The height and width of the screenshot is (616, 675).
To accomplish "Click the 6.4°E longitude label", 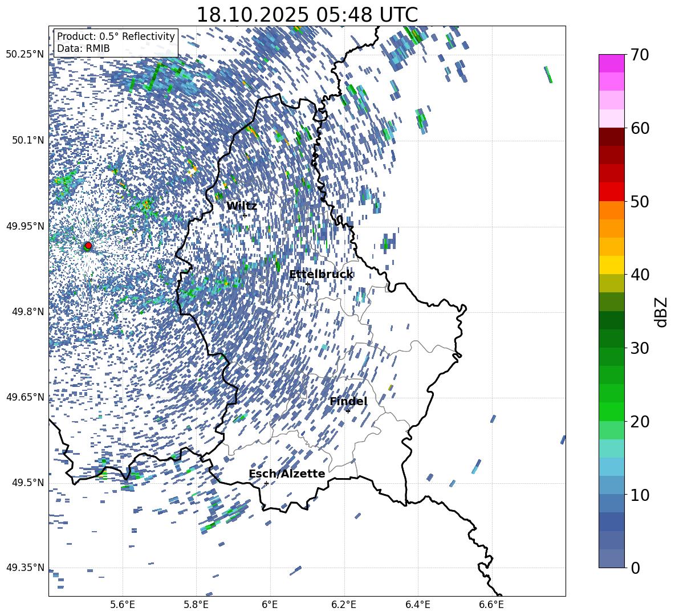I will [417, 605].
